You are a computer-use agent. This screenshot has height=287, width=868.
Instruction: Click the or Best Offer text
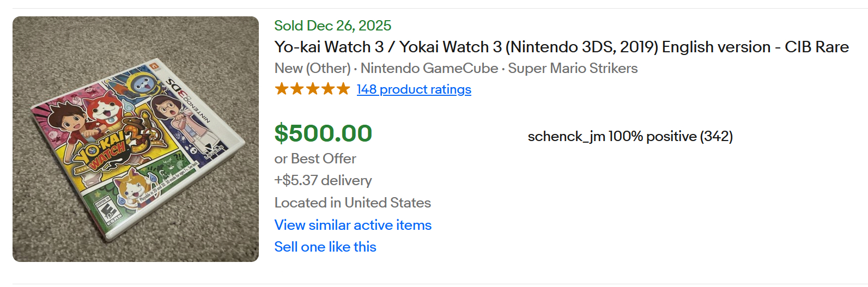315,158
